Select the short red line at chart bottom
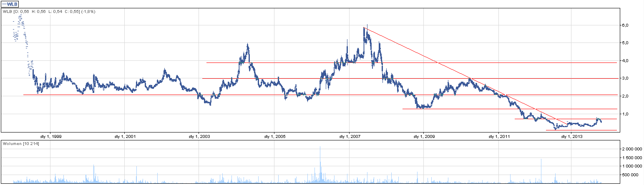 581,130
